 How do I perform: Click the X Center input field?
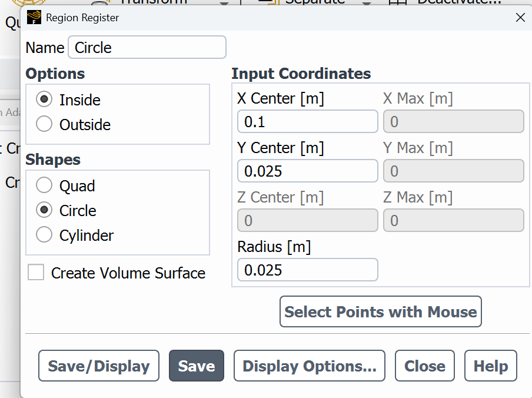point(307,122)
